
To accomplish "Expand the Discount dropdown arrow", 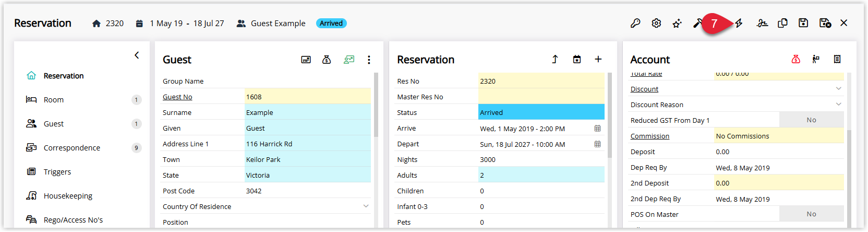I will pos(839,89).
